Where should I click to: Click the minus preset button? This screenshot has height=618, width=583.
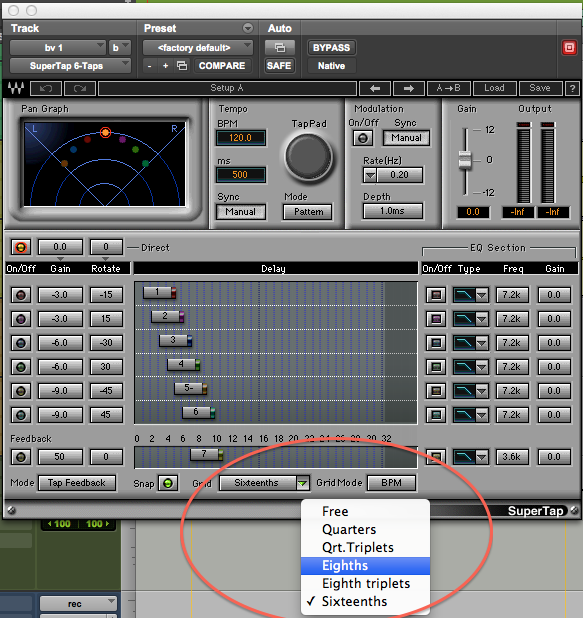pyautogui.click(x=149, y=66)
